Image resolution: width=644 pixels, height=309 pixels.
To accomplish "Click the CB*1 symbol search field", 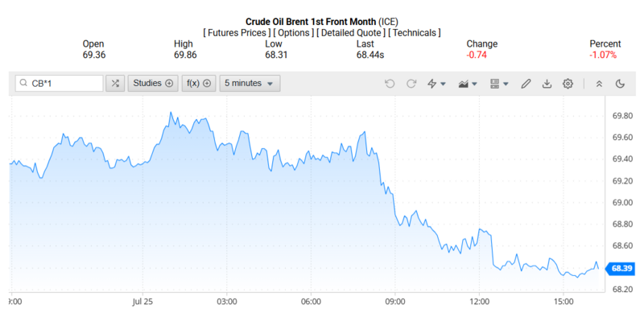I will [x=59, y=84].
